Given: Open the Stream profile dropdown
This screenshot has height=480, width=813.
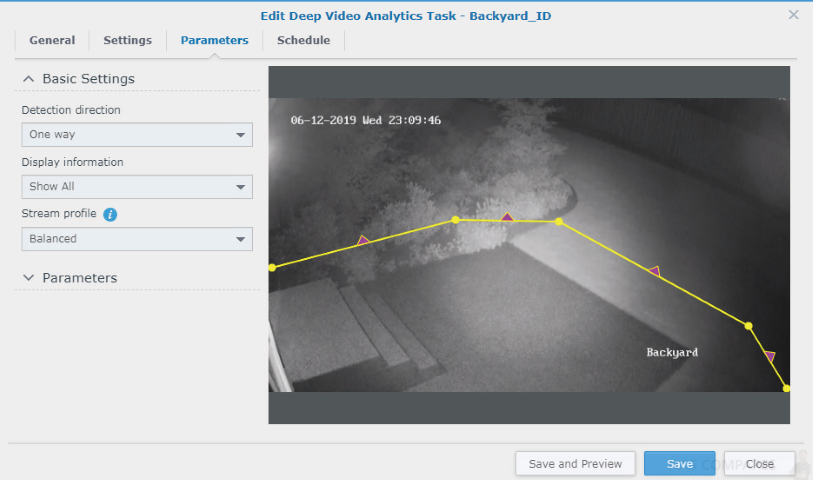Looking at the screenshot, I should tap(137, 239).
